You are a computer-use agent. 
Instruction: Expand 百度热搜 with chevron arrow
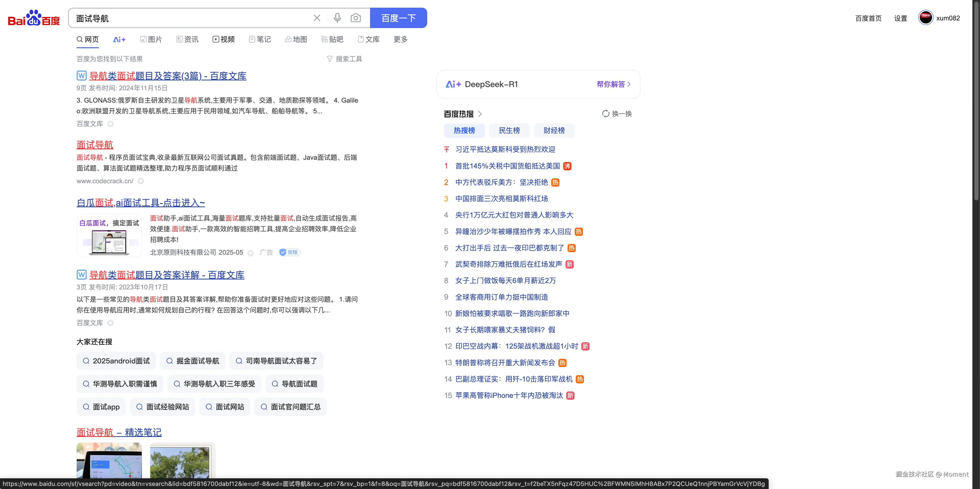coord(480,114)
